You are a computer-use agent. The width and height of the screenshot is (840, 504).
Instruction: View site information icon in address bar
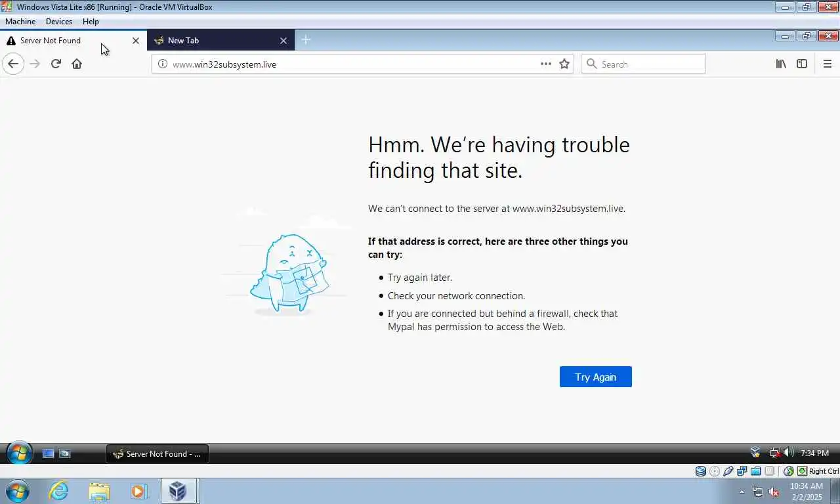(x=163, y=64)
